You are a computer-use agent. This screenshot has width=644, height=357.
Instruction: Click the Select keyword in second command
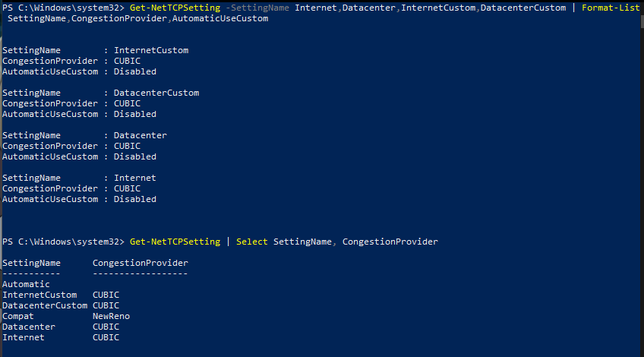252,242
